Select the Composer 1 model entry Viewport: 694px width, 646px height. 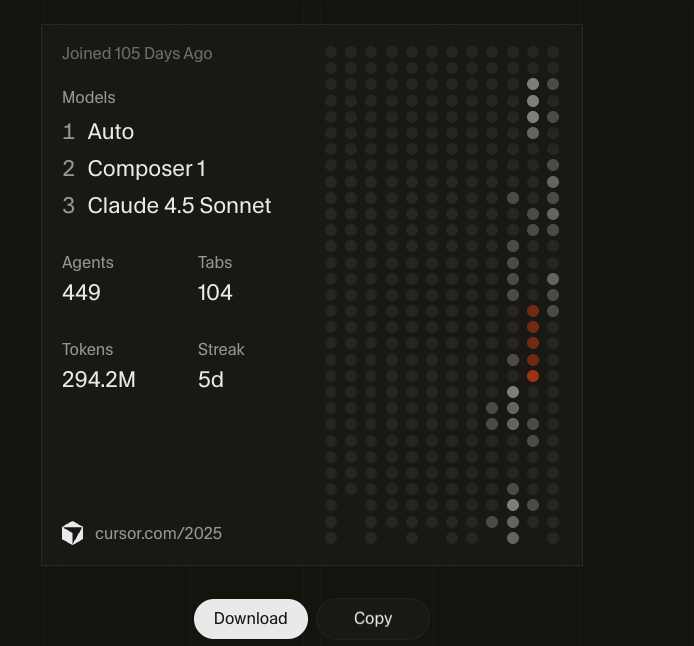point(147,169)
